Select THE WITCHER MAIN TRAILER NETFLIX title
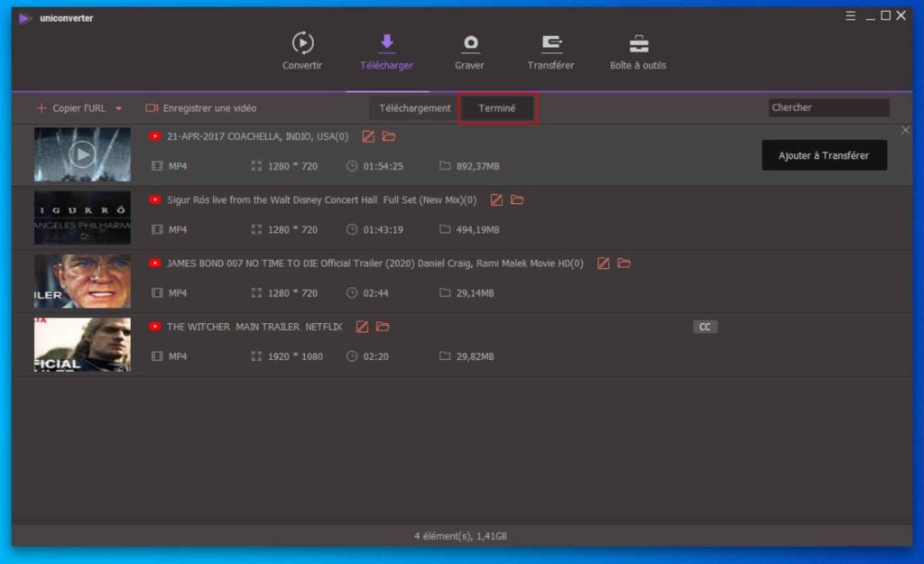Screen dimensions: 924x564 [x=254, y=327]
